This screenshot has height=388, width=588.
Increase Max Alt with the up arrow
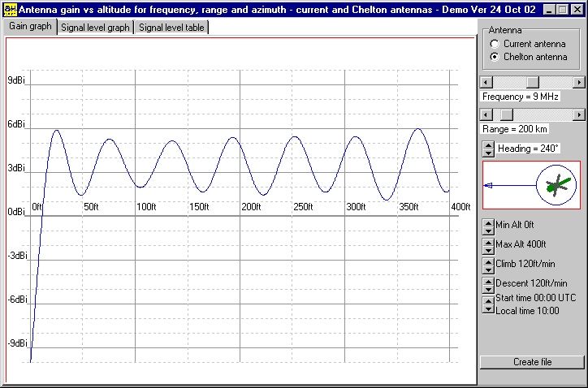click(x=488, y=242)
